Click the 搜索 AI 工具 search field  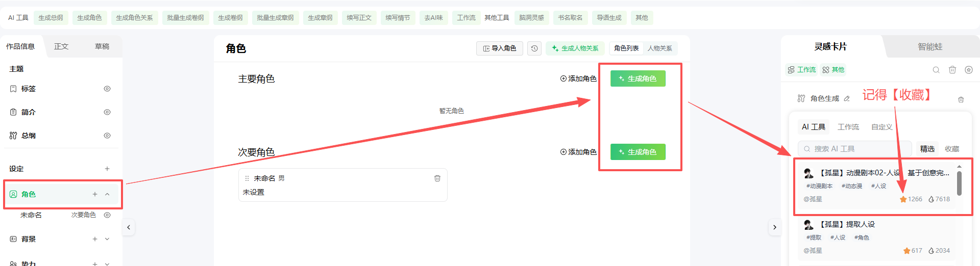click(x=855, y=149)
